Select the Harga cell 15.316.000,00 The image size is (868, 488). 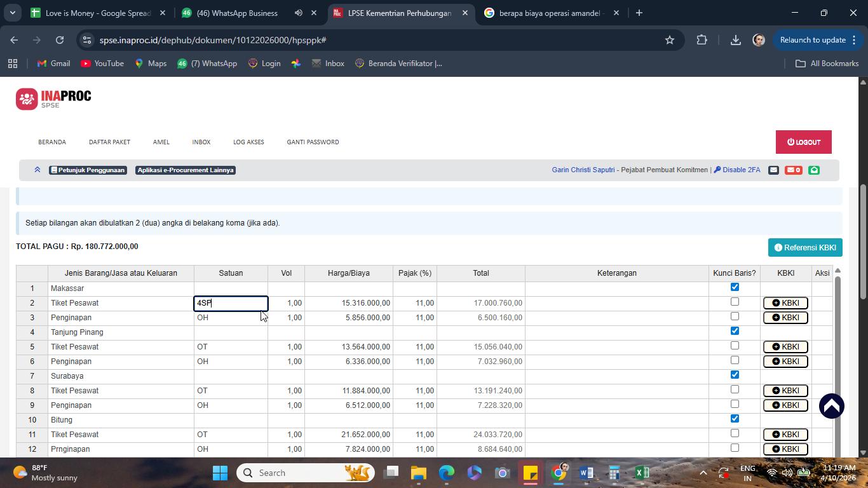[348, 303]
